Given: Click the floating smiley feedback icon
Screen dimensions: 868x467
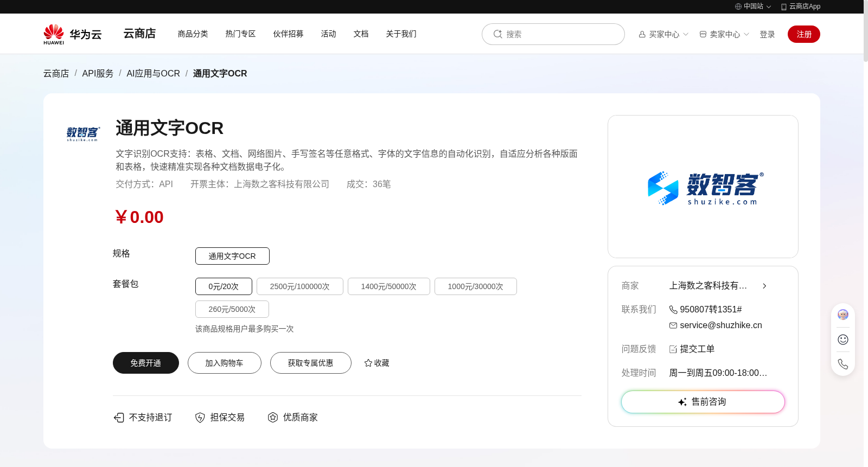Looking at the screenshot, I should 843,340.
